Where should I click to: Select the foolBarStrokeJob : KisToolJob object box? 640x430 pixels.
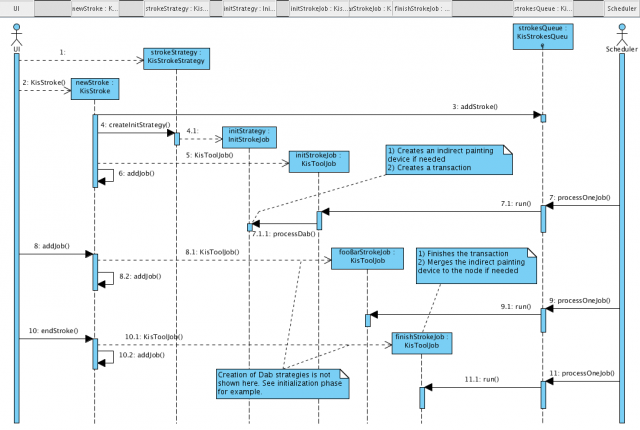366,258
